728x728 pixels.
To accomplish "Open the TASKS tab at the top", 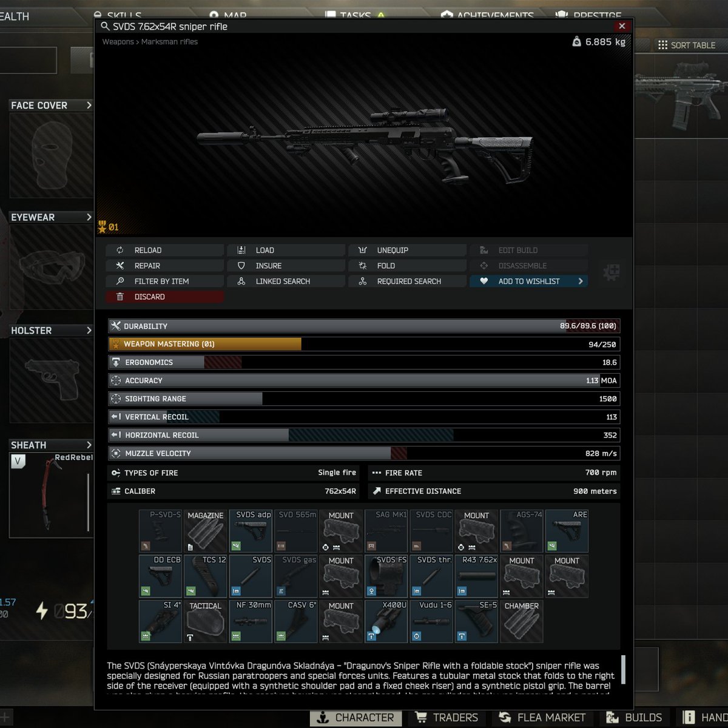I will (356, 15).
